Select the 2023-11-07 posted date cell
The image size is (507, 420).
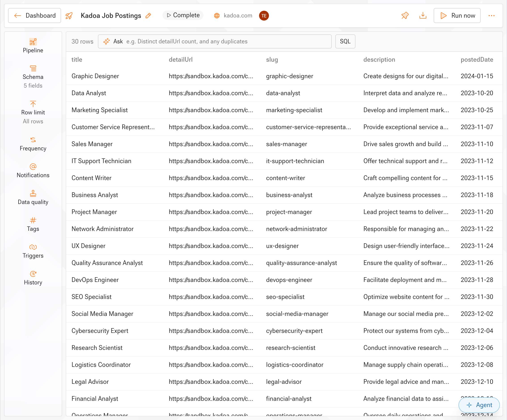pos(477,127)
